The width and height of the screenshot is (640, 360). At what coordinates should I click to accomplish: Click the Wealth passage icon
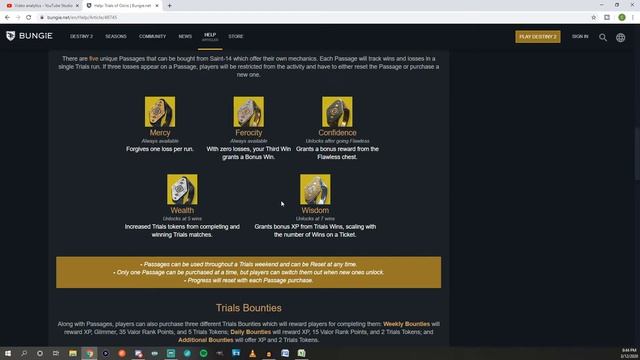click(182, 189)
